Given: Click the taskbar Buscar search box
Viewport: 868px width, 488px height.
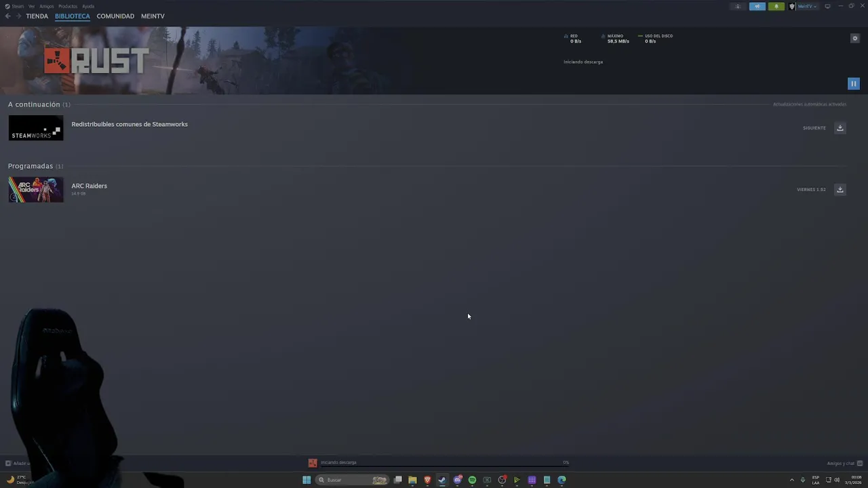Looking at the screenshot, I should 352,480.
